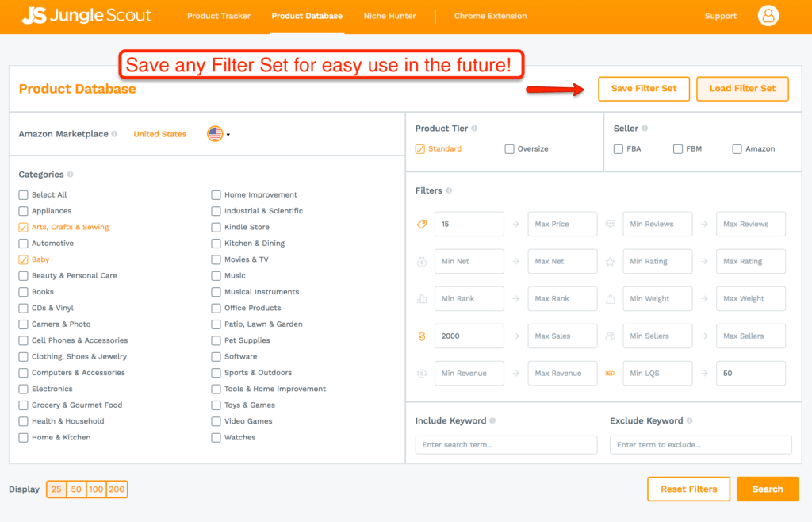
Task: Click info icon next to Product Tier
Action: pos(474,128)
